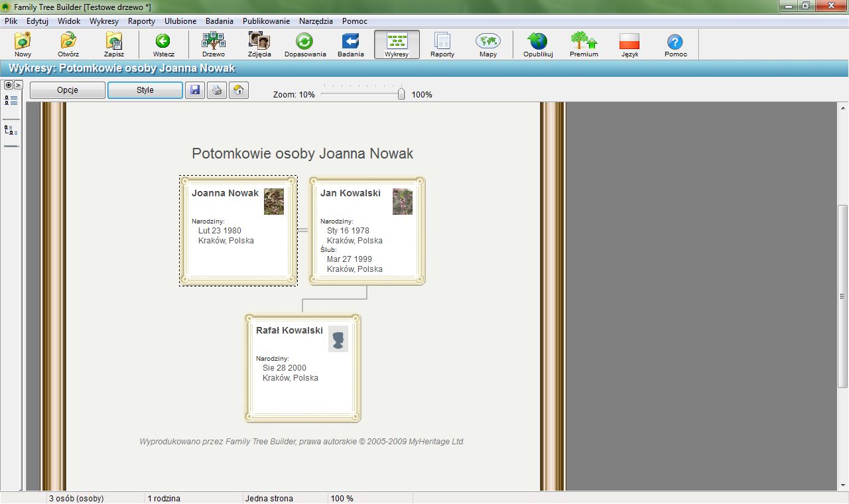The height and width of the screenshot is (504, 849).
Task: Select the hierarchical descendants sidebar icon
Action: [11, 130]
